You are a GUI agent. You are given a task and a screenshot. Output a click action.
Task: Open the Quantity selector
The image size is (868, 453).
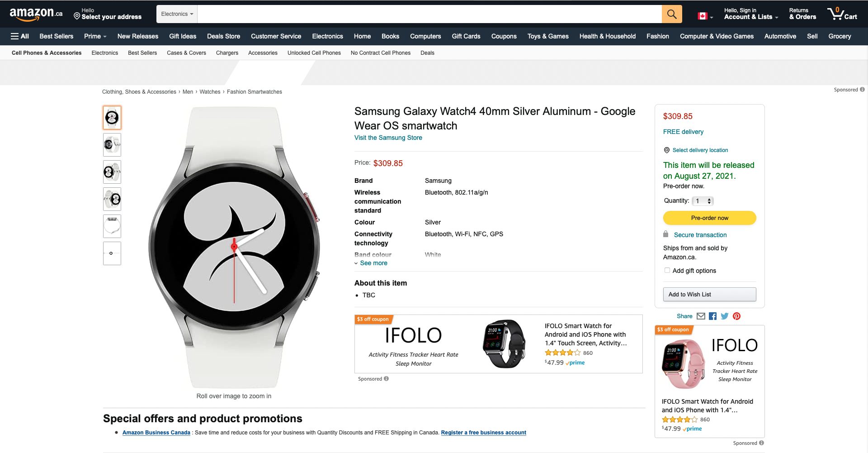tap(703, 201)
